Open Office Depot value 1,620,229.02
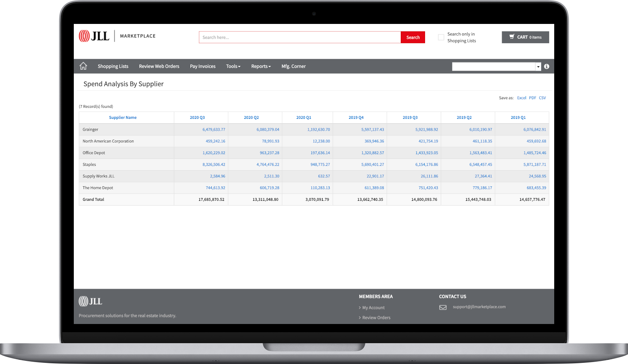 click(214, 153)
